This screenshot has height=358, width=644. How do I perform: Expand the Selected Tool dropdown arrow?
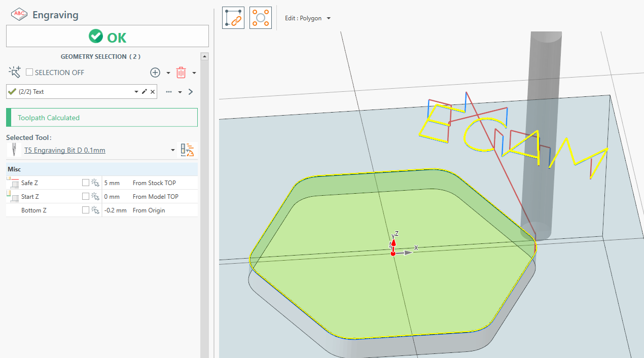(x=173, y=151)
